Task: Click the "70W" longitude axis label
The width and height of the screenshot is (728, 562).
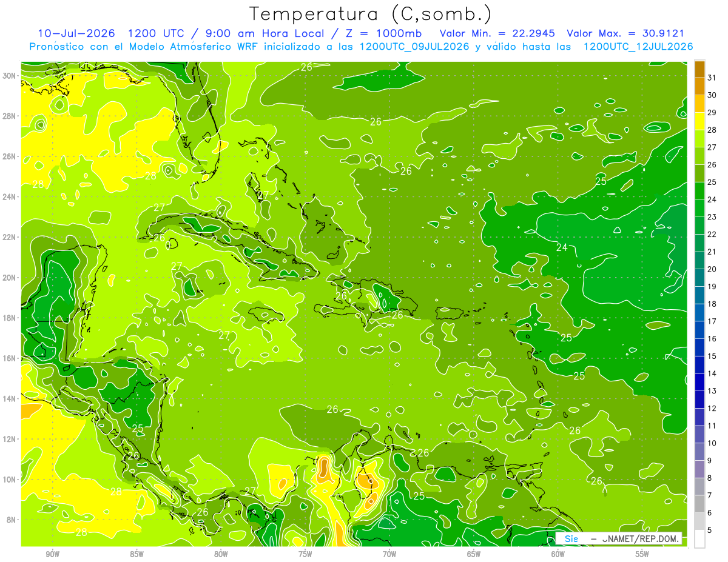Action: click(389, 554)
